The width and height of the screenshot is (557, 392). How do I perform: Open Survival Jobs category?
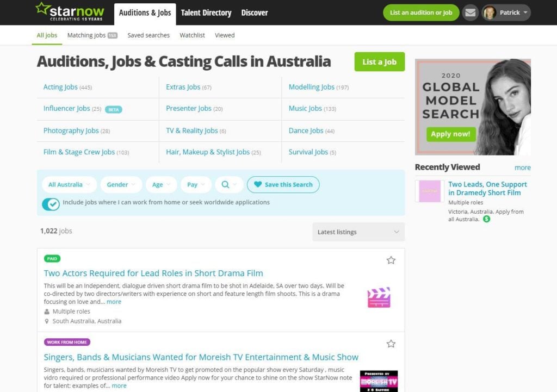(308, 152)
